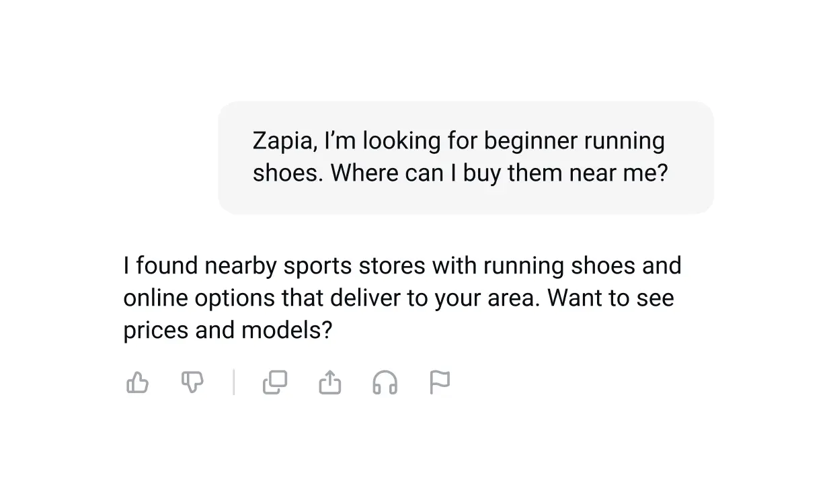829x504 pixels.
Task: Click the user message bubble
Action: [x=465, y=157]
